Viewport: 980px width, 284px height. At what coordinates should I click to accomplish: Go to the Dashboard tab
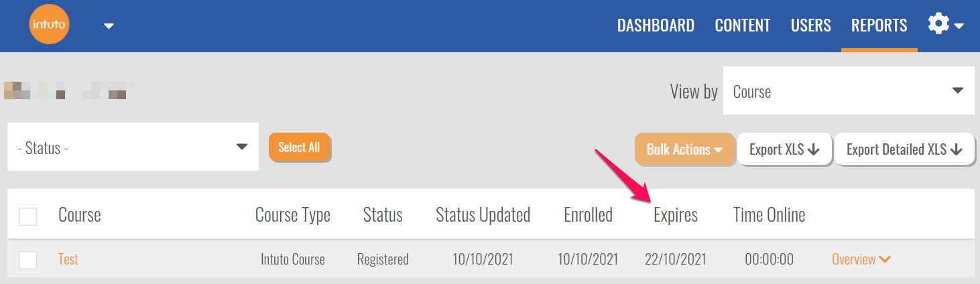(x=655, y=25)
